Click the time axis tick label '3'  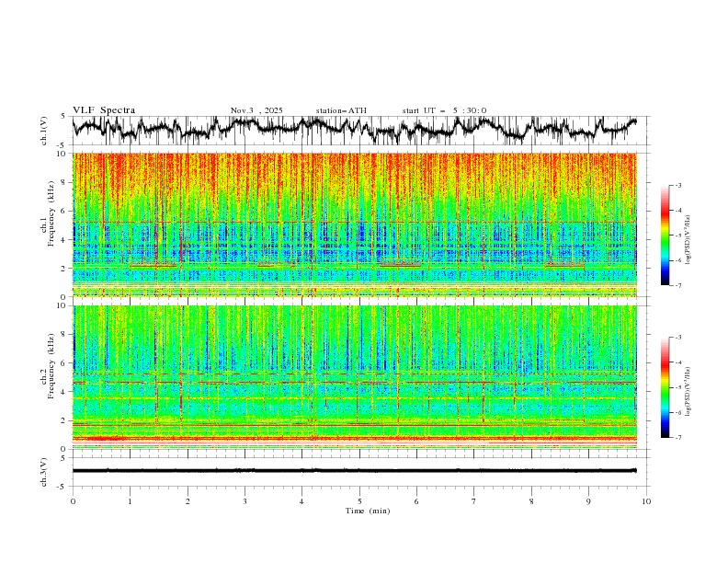click(x=245, y=501)
